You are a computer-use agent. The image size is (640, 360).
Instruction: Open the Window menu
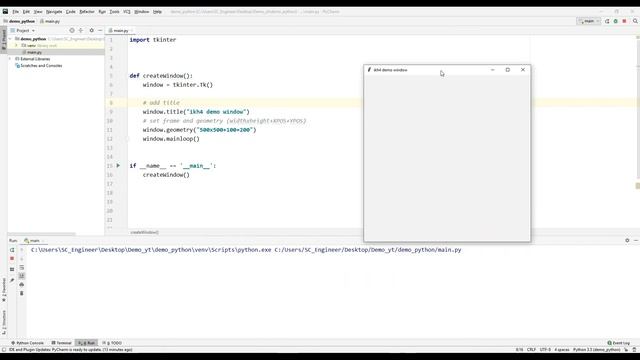(x=142, y=12)
